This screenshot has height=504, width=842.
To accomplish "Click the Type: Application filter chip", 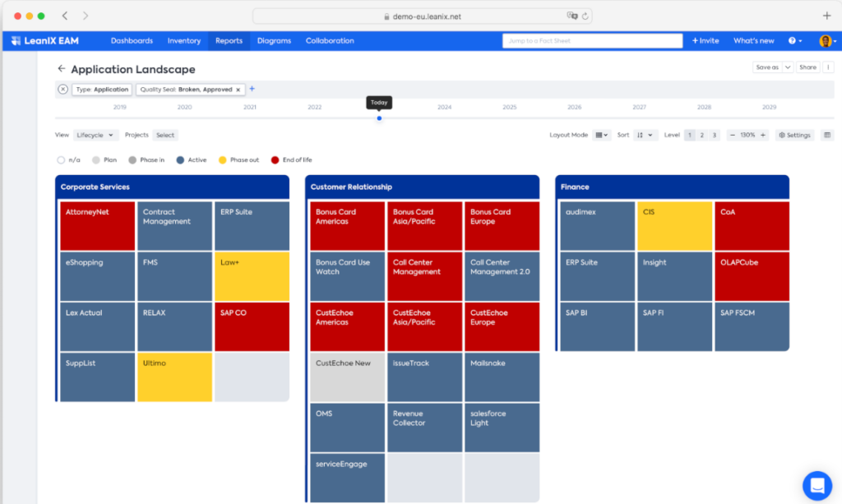I will click(x=102, y=90).
